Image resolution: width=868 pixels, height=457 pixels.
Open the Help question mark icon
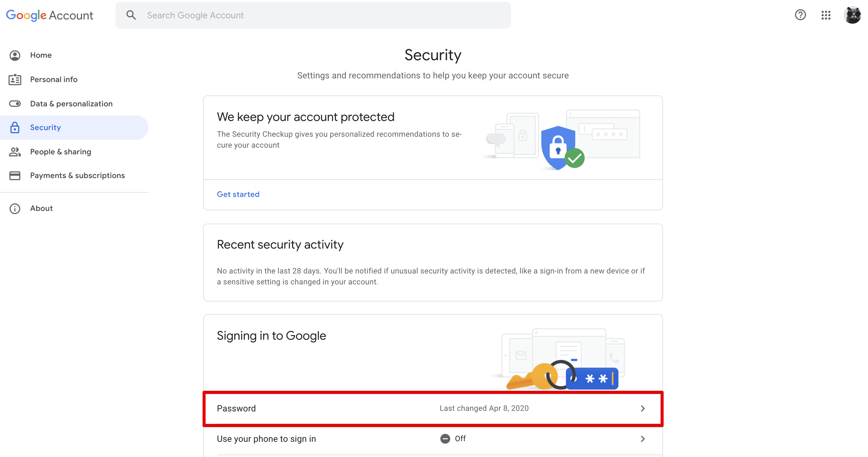[x=800, y=15]
